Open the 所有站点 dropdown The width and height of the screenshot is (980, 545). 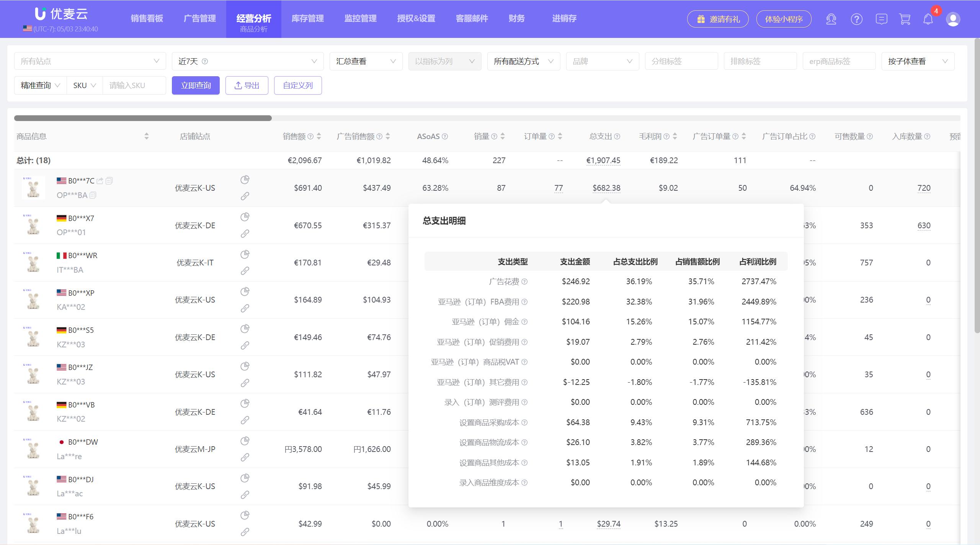tap(90, 61)
